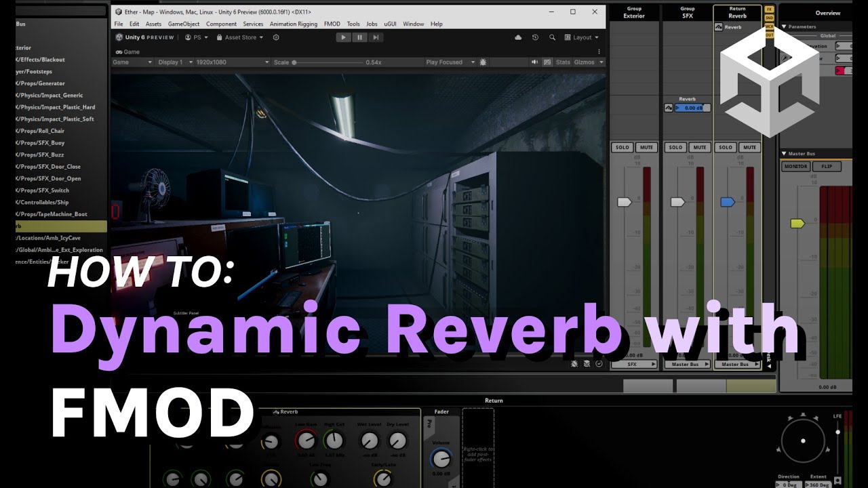Open the Animation Rigging menu
Screen dimensions: 868x488
pos(294,24)
